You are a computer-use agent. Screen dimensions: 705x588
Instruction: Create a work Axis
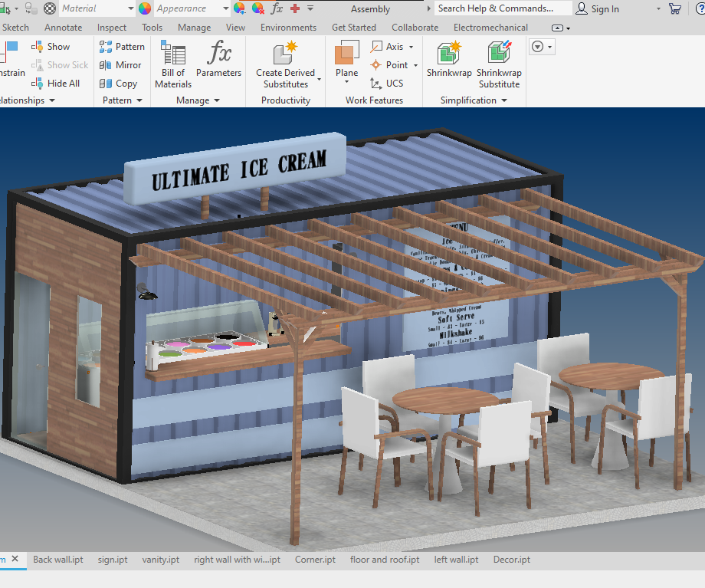point(387,46)
